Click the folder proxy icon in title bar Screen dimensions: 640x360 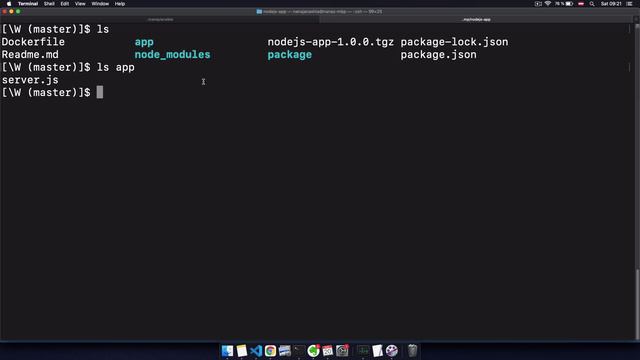259,11
